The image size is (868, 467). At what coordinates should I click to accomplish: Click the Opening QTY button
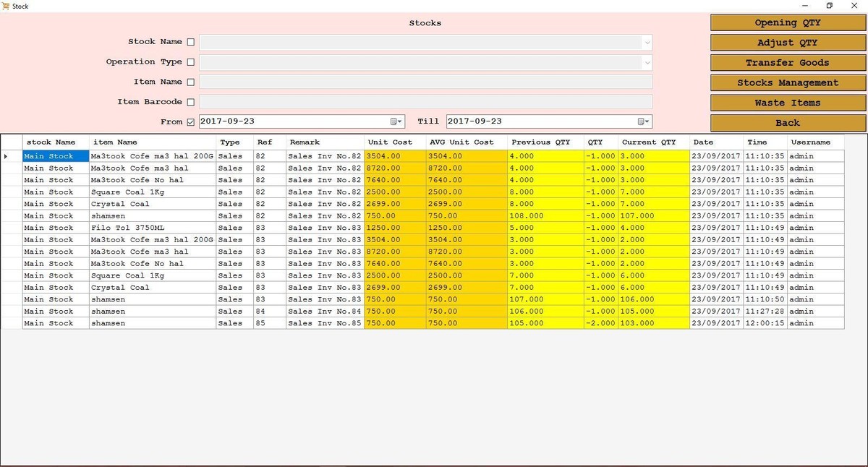(x=788, y=22)
